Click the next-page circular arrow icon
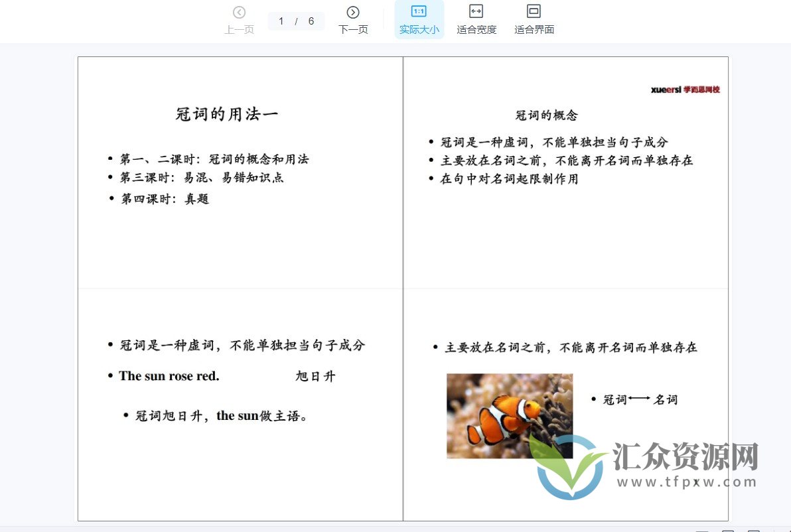 [352, 12]
